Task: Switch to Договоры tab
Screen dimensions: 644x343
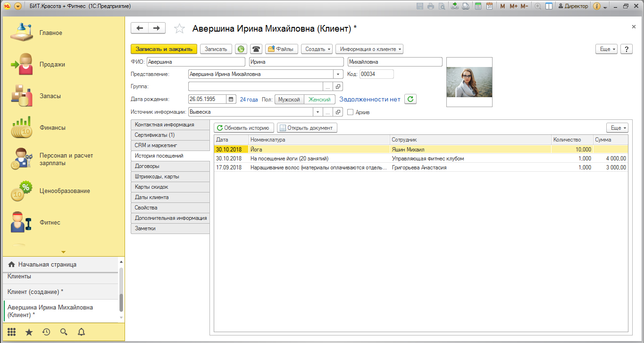Action: point(170,166)
